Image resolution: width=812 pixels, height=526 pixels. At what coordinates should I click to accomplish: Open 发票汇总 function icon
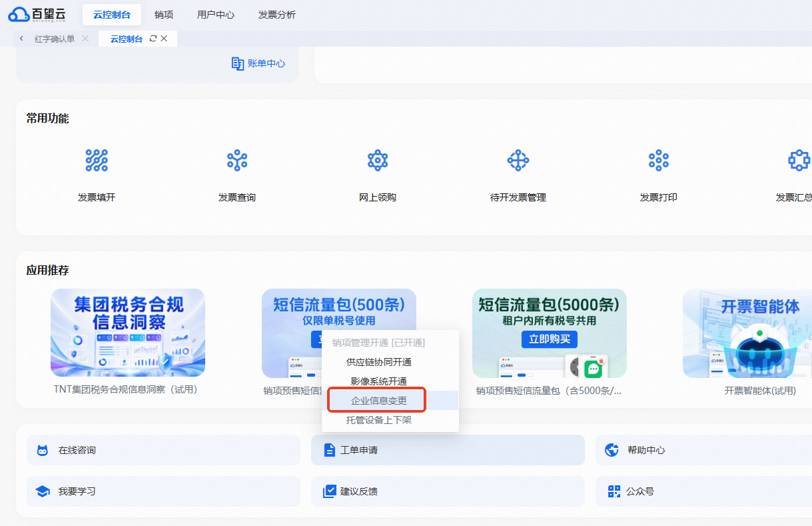pos(799,160)
